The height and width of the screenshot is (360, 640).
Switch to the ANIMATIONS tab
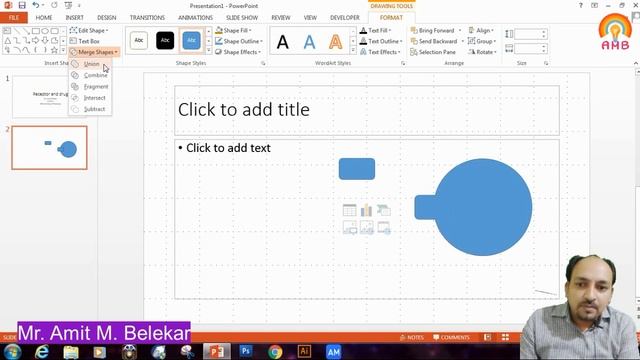point(196,18)
